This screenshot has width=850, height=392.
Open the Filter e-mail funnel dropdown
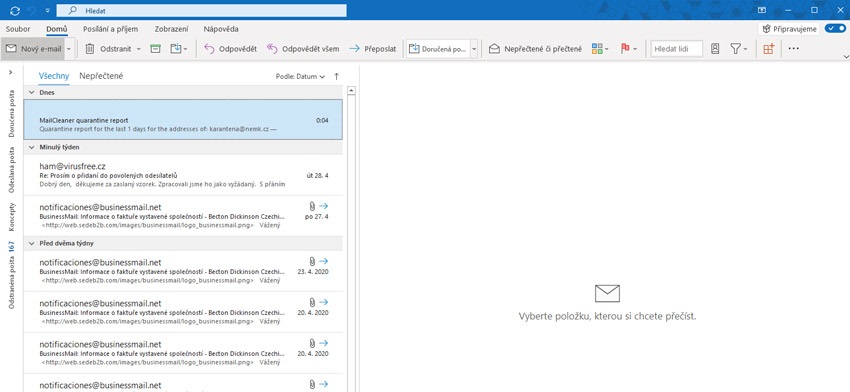(738, 49)
